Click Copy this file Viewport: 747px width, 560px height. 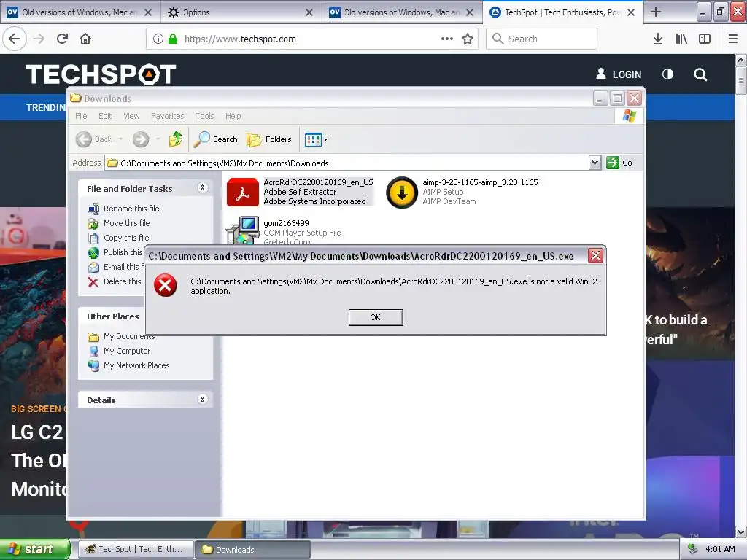pyautogui.click(x=126, y=238)
